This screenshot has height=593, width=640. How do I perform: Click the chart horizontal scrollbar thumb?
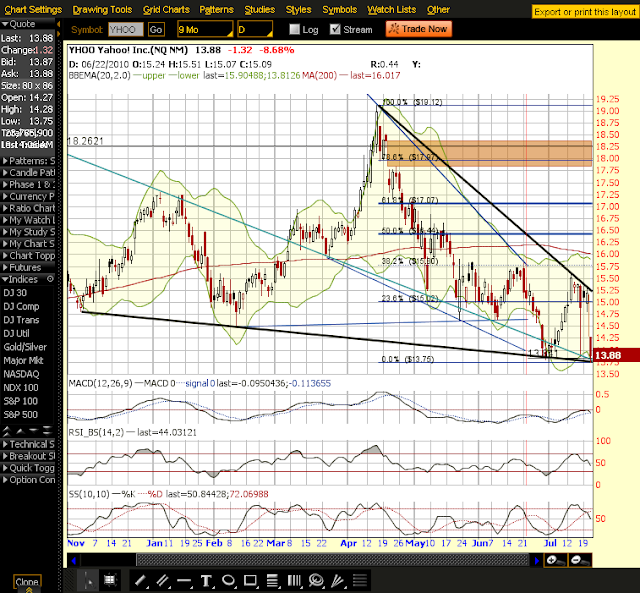(332, 560)
